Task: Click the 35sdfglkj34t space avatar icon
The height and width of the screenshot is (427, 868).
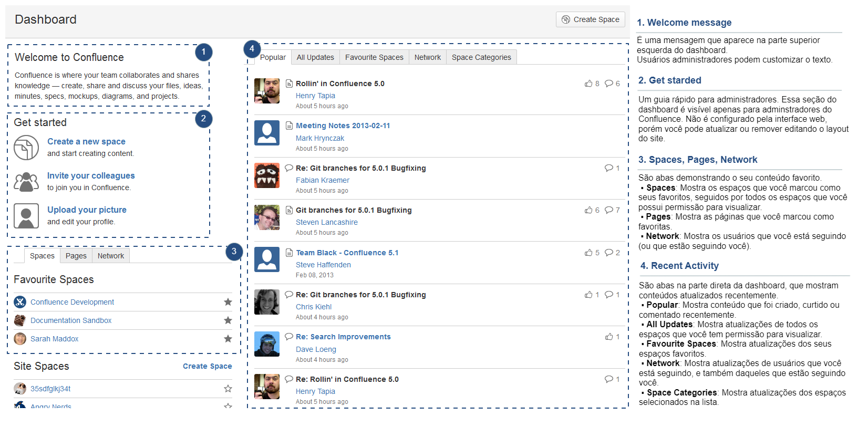Action: 20,389
